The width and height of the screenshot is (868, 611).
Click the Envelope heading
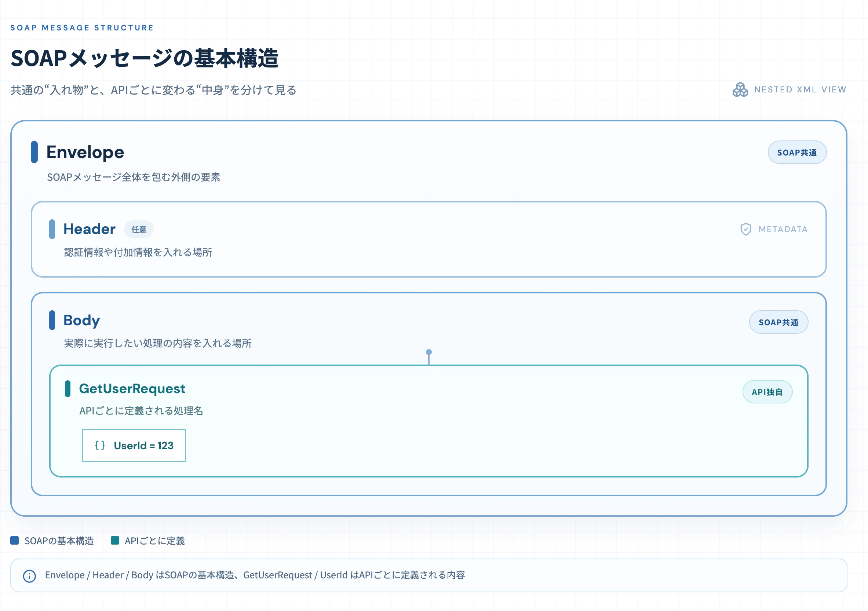[x=85, y=152]
